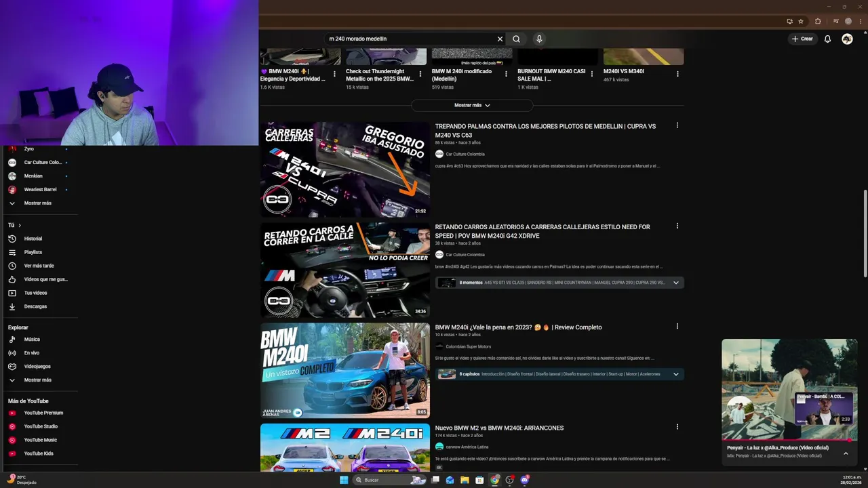Image resolution: width=868 pixels, height=488 pixels.
Task: Open Discord from the taskbar
Action: click(x=524, y=480)
